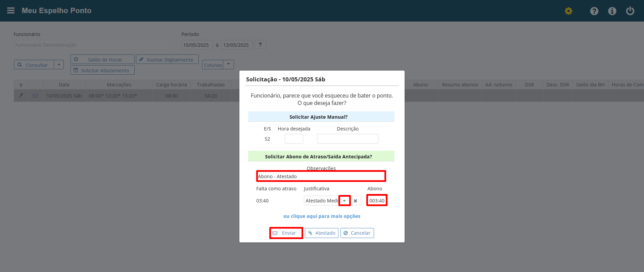
Task: Click the Falta como atraso value 03:40
Action: click(x=262, y=201)
